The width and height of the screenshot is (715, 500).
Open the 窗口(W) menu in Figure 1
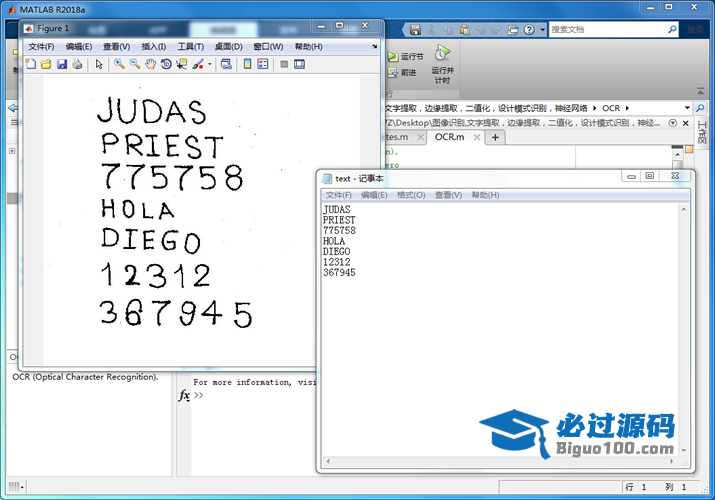point(268,46)
